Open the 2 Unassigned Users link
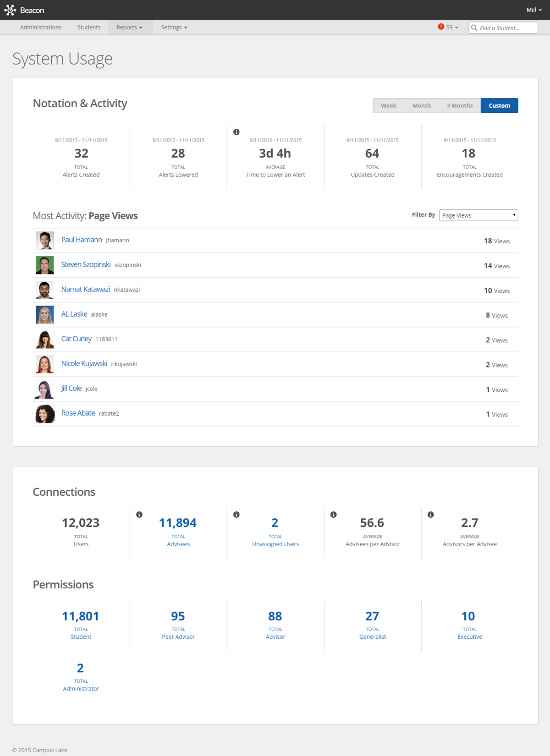 tap(275, 531)
